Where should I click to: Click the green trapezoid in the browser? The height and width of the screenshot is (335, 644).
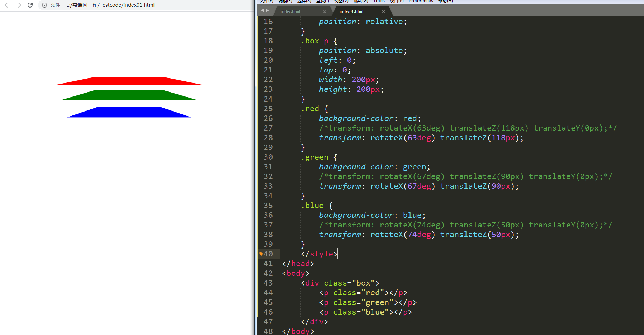pos(129,95)
